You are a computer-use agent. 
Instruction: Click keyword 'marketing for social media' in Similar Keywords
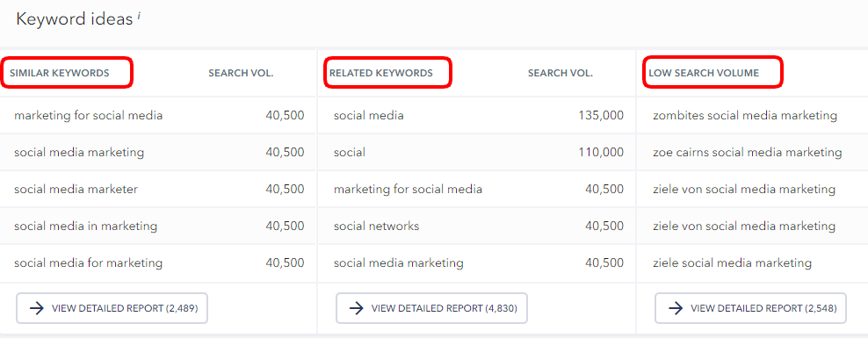[x=89, y=116]
